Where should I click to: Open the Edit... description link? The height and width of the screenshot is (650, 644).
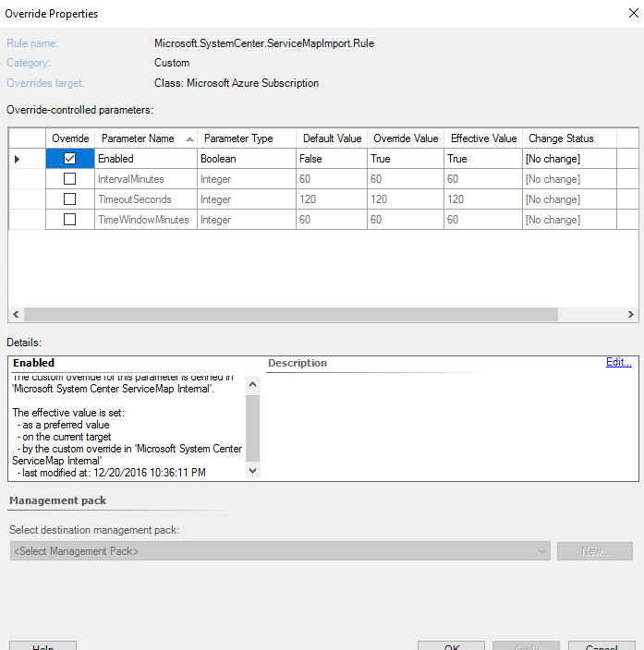(619, 362)
